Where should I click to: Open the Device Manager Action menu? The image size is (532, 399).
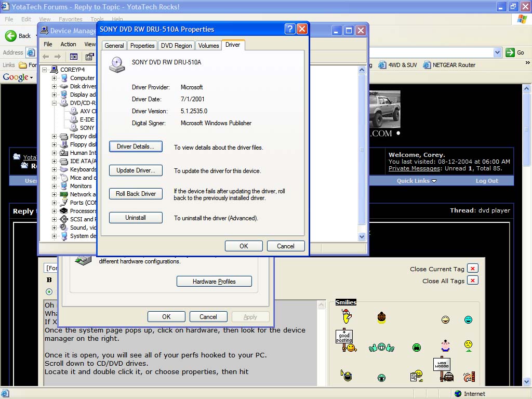click(68, 44)
